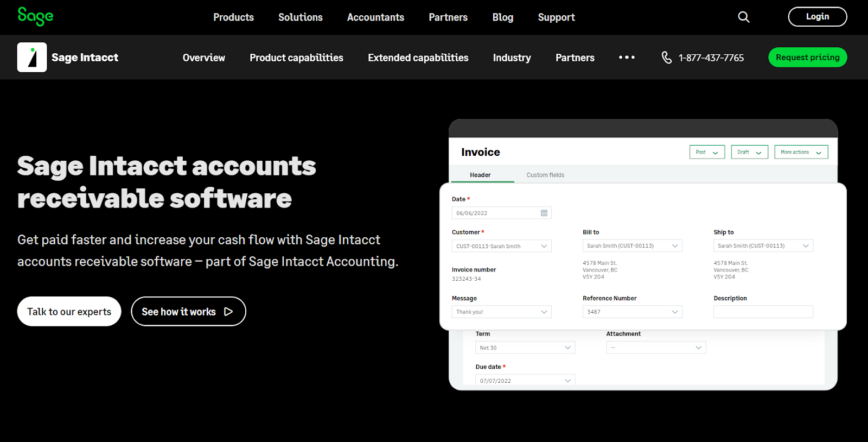Open the Support menu

[556, 17]
